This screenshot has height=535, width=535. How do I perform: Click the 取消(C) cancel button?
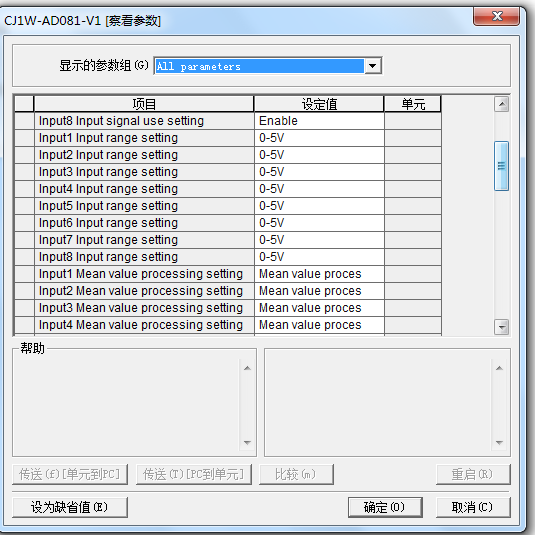(x=473, y=507)
